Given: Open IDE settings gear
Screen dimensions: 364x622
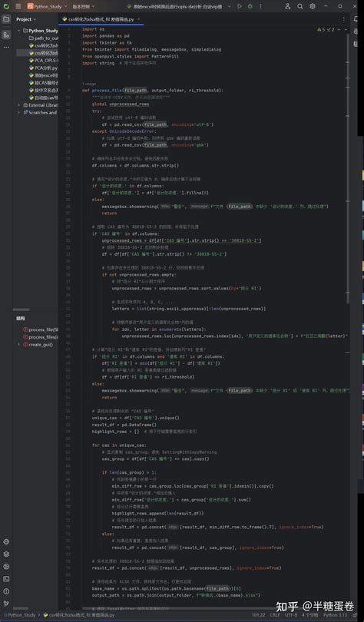Looking at the screenshot, I should [313, 6].
